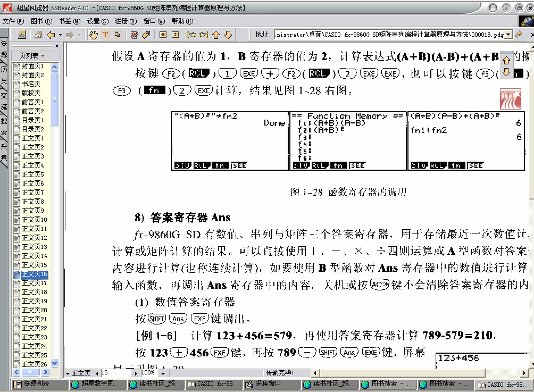Image resolution: width=534 pixels, height=392 pixels.
Task: Select 正文页25 in the page list
Action: 35,355
